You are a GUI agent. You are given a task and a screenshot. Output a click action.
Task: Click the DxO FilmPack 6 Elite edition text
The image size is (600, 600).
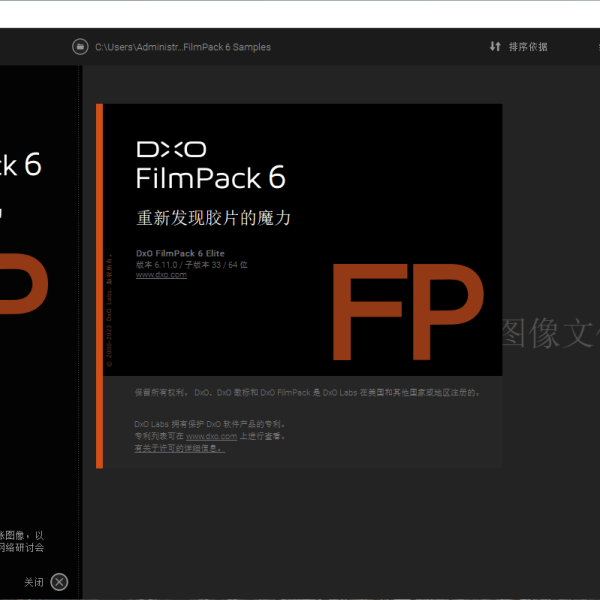(x=180, y=253)
